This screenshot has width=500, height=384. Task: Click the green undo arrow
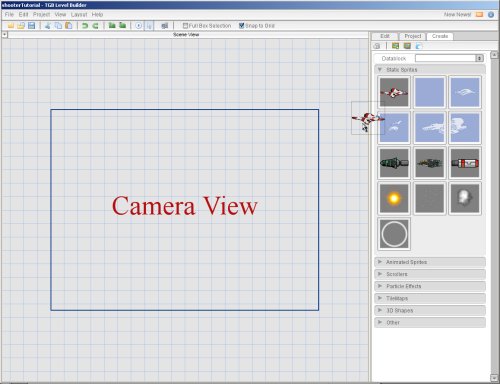tap(85, 26)
